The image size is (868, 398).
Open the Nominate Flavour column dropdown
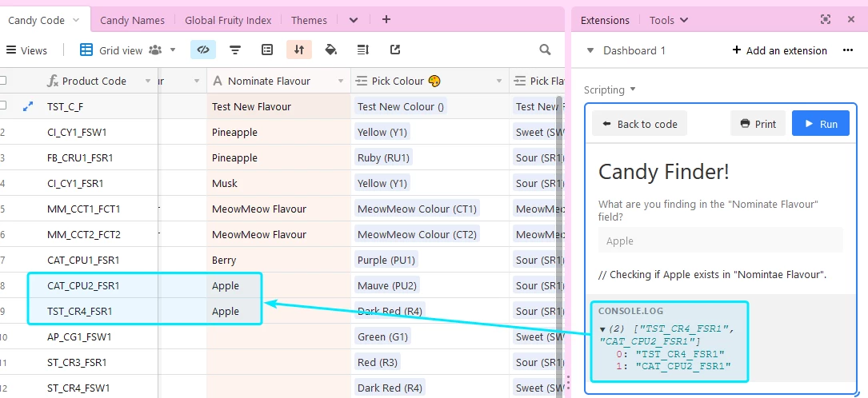tap(341, 82)
